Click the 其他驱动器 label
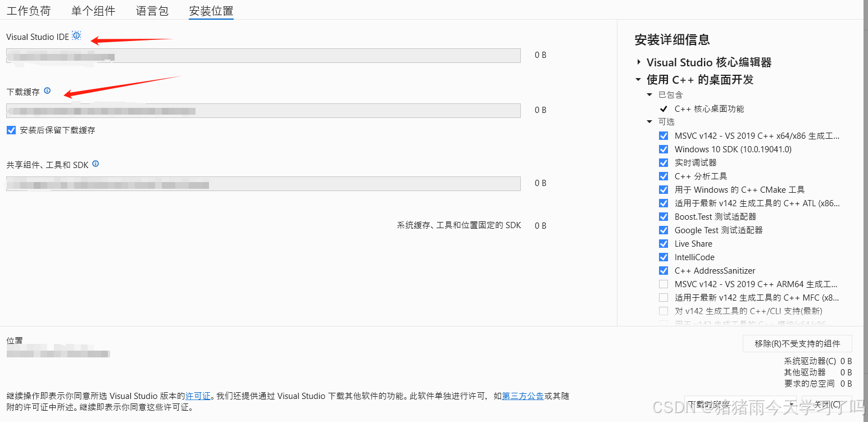The image size is (868, 422). pos(805,373)
